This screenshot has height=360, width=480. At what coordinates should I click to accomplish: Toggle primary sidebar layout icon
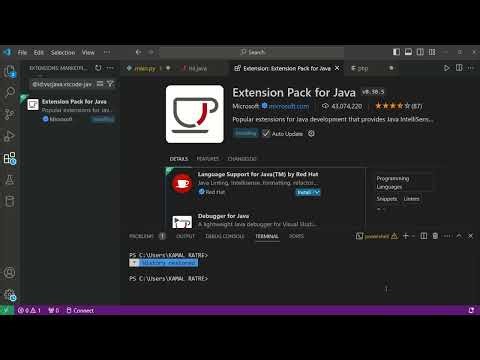point(396,52)
